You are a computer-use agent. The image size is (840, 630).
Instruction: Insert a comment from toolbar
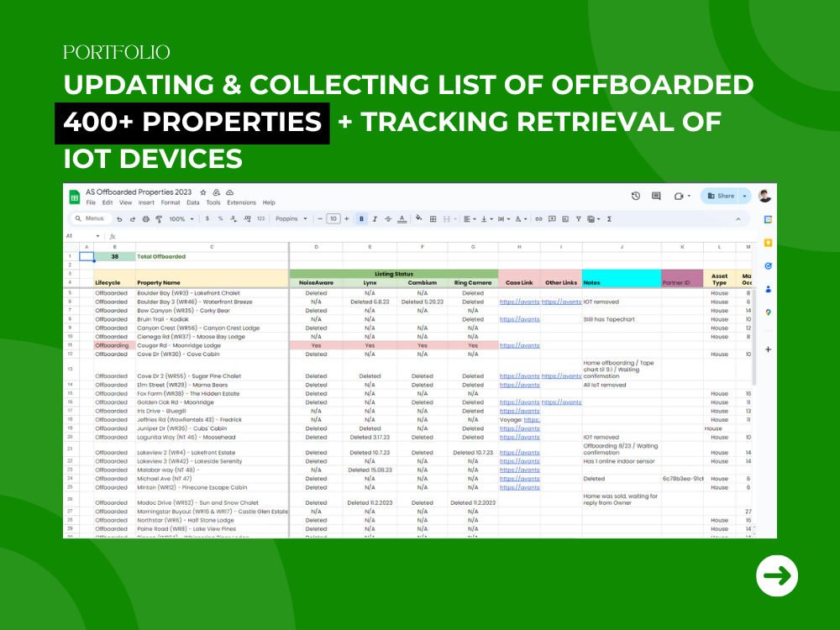(553, 219)
